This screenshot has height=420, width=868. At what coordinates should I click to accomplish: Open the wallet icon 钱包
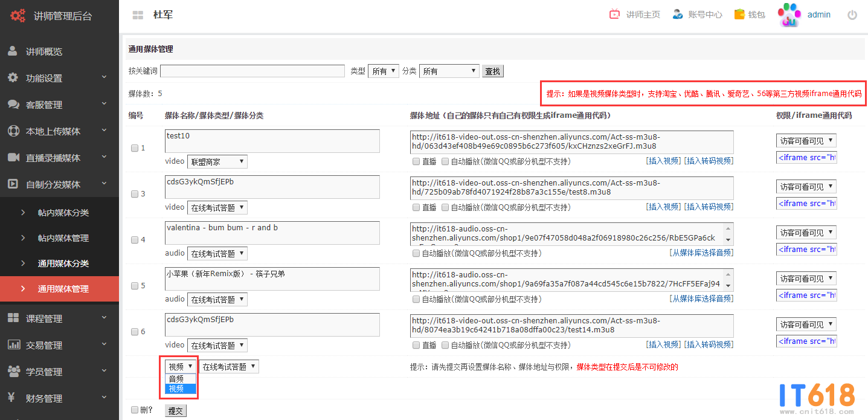coord(739,15)
